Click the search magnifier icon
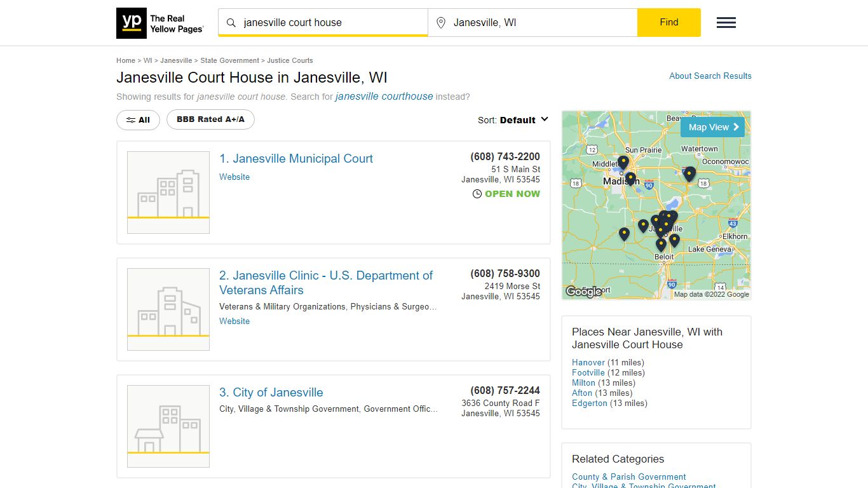 point(231,23)
